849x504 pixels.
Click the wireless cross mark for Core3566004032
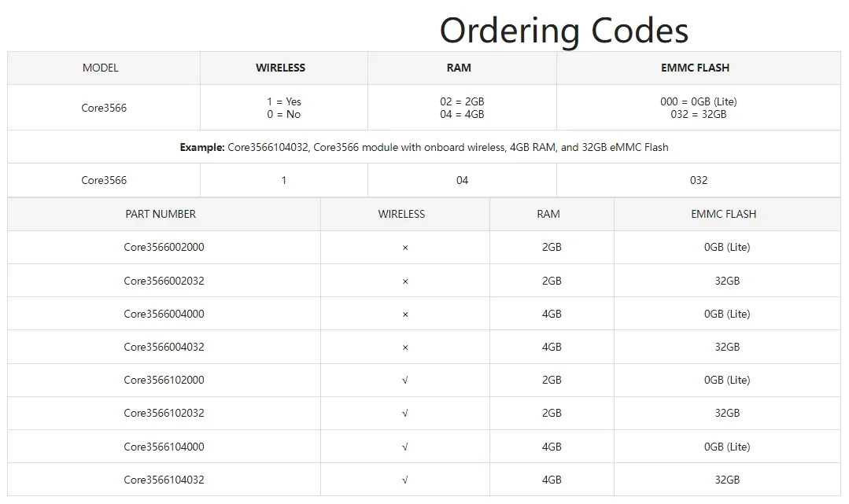405,347
